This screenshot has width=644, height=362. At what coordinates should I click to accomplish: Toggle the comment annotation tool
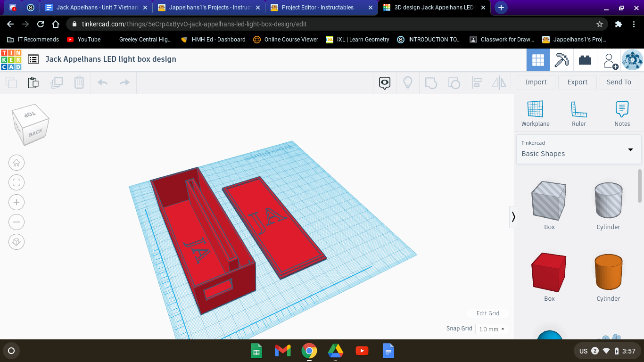pos(384,82)
